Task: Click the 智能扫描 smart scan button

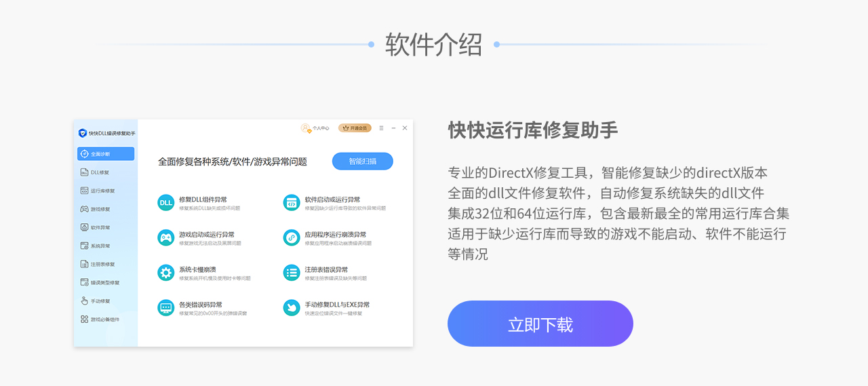Action: tap(362, 161)
